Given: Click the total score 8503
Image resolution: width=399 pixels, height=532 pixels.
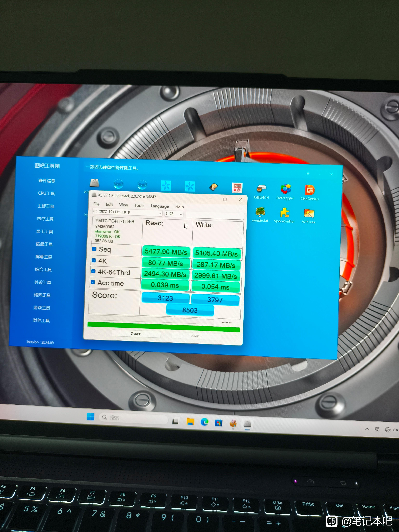Looking at the screenshot, I should 190,310.
